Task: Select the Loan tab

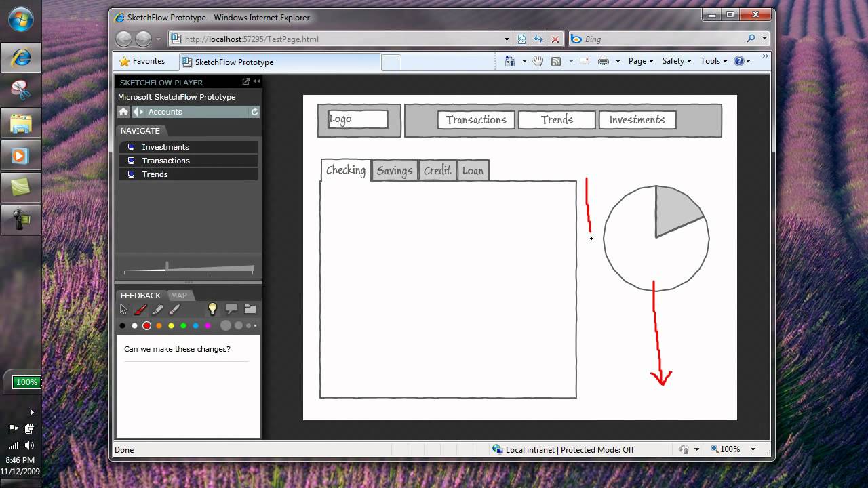Action: pyautogui.click(x=473, y=171)
